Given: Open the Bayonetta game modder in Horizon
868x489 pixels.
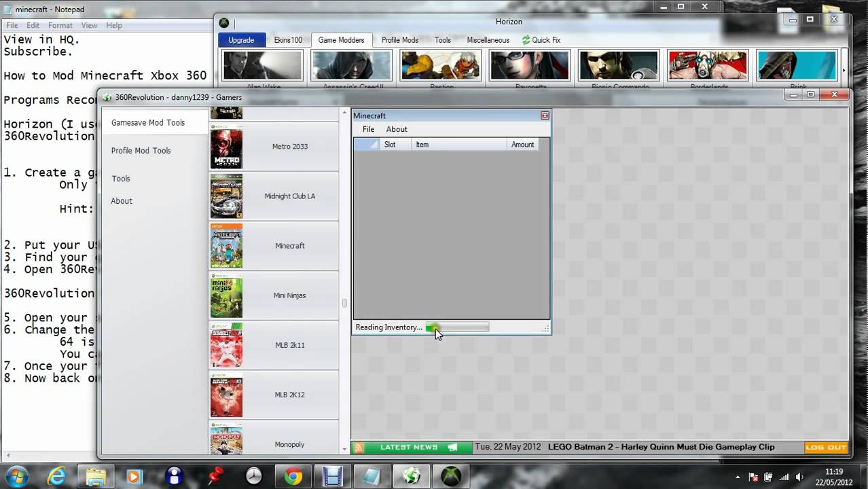Looking at the screenshot, I should [530, 66].
